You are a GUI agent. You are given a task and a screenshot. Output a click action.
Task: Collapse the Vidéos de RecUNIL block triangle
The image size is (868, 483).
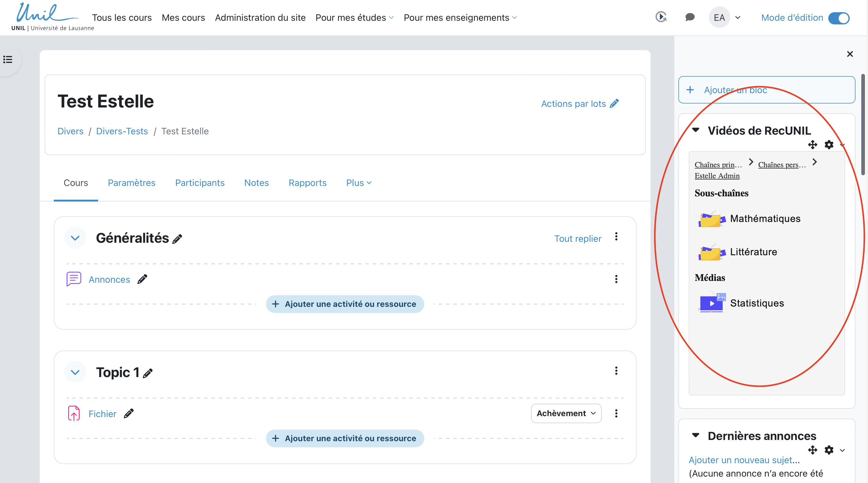tap(696, 130)
